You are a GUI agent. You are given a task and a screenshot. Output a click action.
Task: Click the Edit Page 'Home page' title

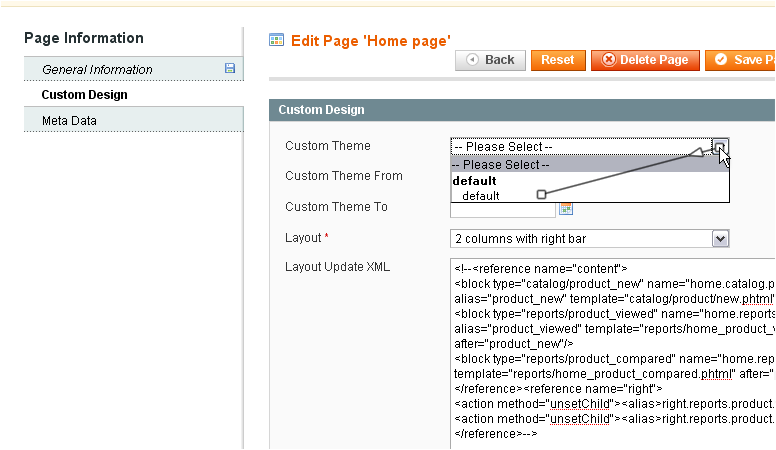click(370, 41)
